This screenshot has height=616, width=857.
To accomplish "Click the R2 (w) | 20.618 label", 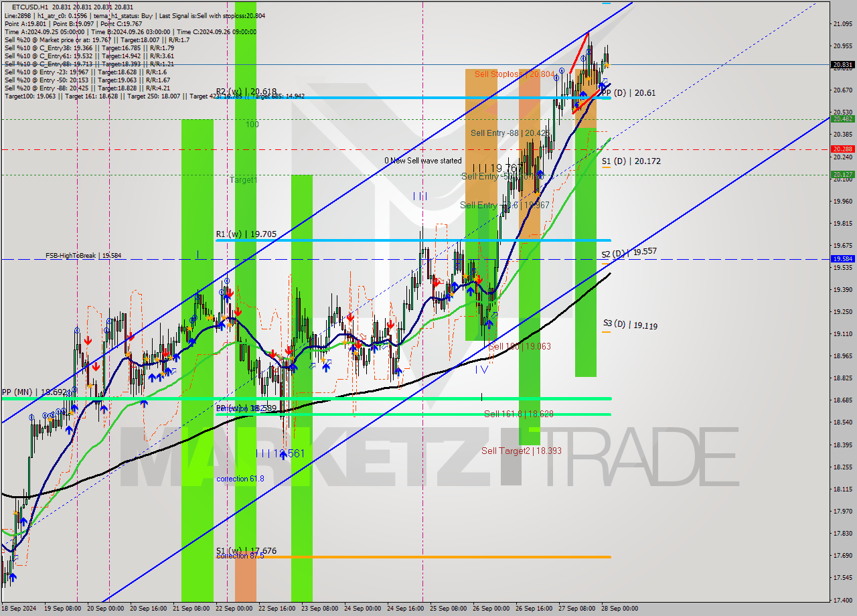I will (246, 91).
